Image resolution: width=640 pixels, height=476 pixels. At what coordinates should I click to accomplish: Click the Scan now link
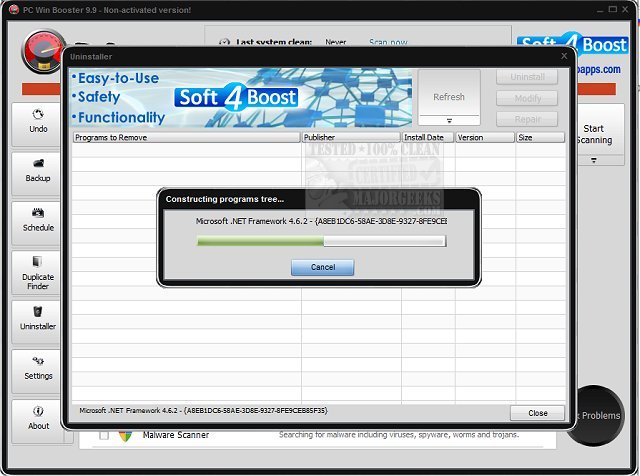coord(388,42)
